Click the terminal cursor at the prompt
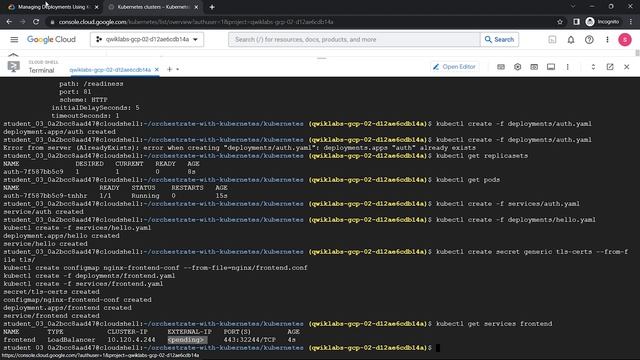This screenshot has height=360, width=640. coord(438,348)
